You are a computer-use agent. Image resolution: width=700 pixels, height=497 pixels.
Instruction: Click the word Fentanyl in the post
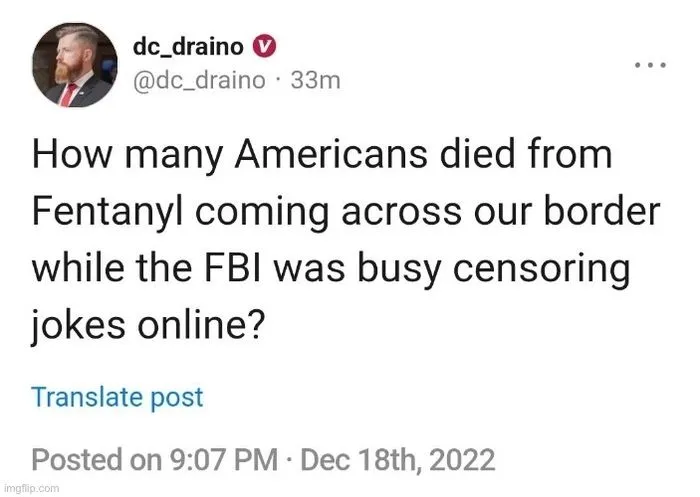106,214
